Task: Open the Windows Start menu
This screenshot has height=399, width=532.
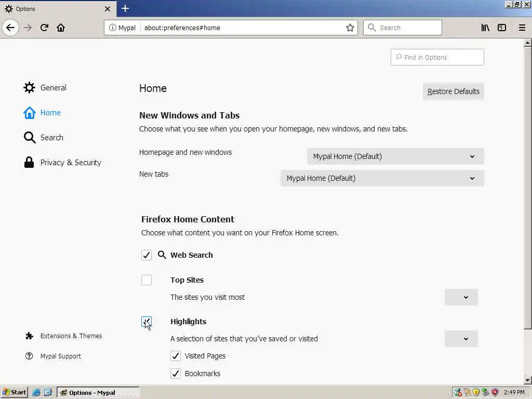Action: point(14,393)
